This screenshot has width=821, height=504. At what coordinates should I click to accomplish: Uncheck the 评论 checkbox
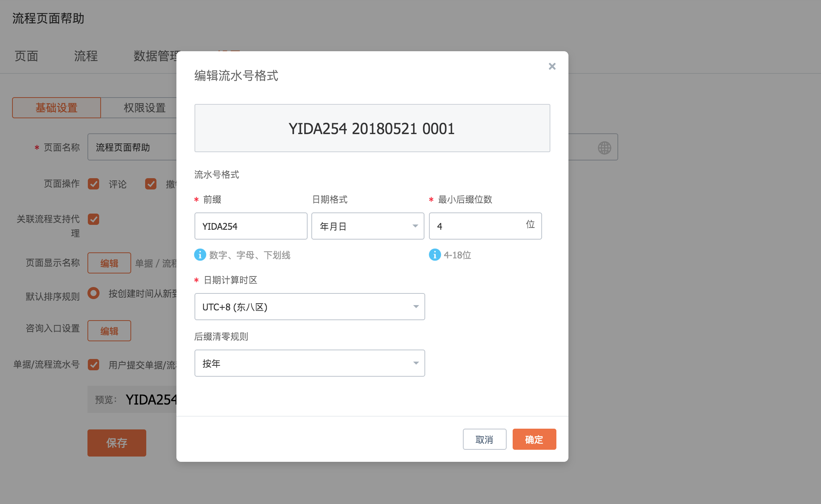tap(93, 184)
